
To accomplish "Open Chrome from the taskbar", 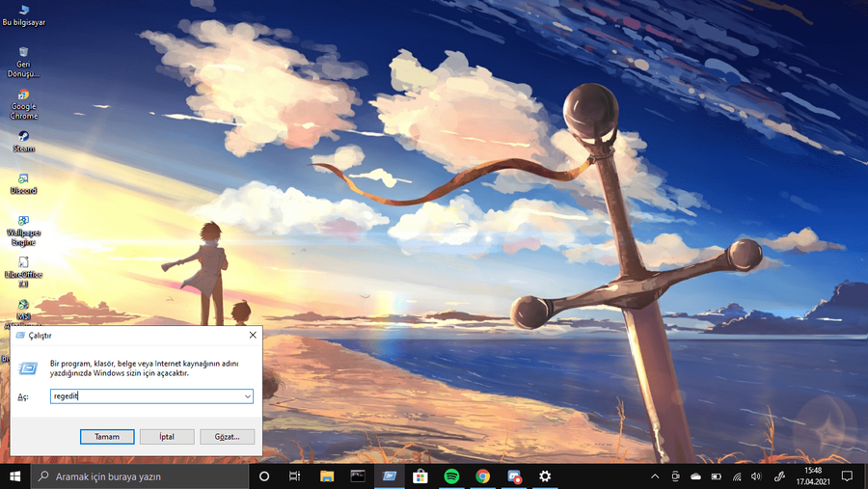I will coord(483,476).
